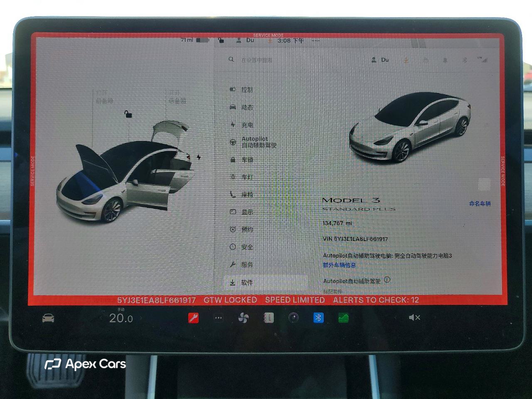532x399 pixels.
Task: Open the green energy chart app
Action: pyautogui.click(x=343, y=318)
